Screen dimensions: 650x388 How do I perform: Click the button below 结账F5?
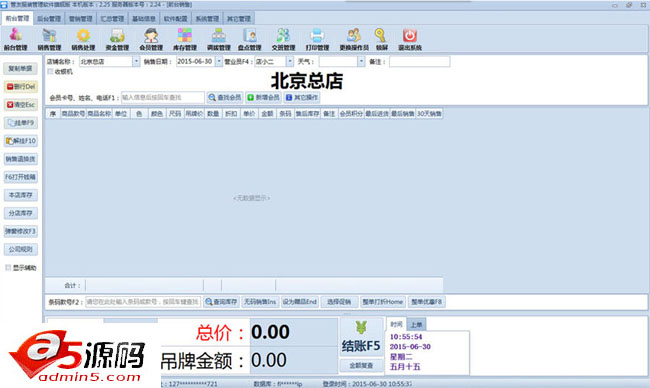(x=361, y=366)
